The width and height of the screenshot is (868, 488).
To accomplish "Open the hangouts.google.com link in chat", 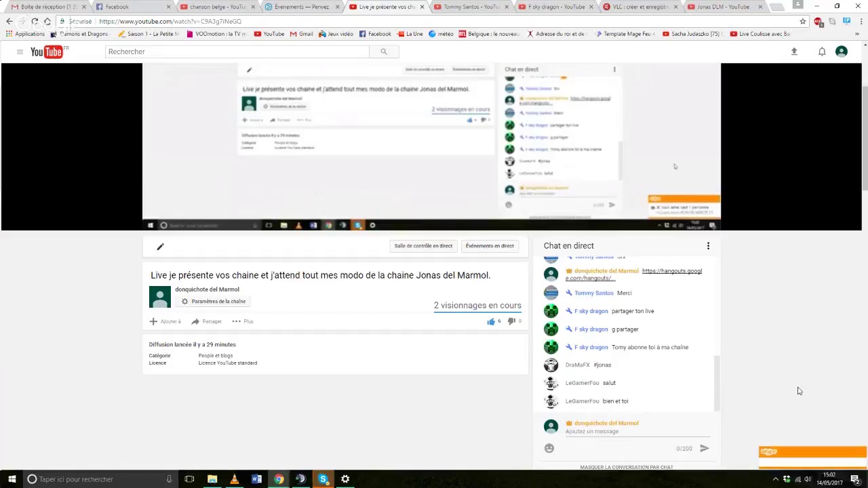I will click(633, 274).
